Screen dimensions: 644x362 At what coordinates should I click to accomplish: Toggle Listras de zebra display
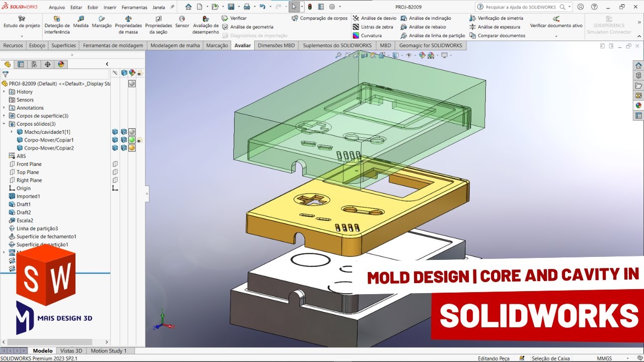click(x=373, y=27)
